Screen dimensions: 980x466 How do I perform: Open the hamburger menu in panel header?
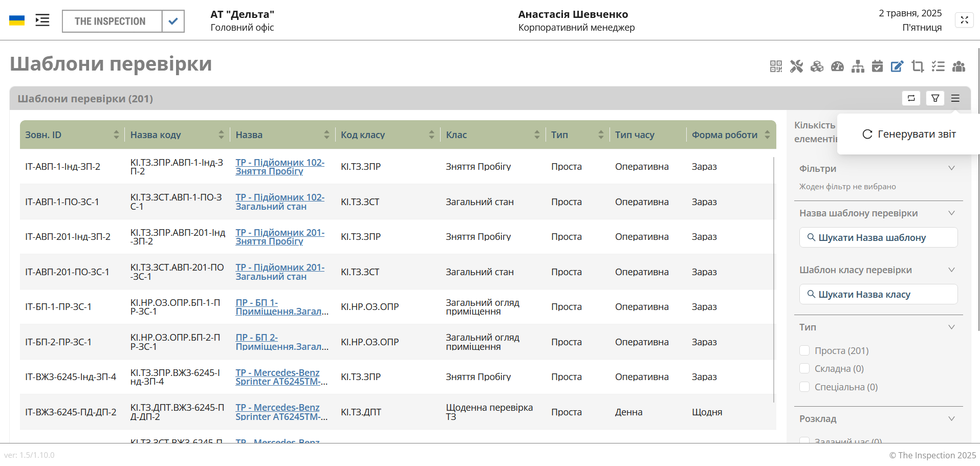point(955,98)
